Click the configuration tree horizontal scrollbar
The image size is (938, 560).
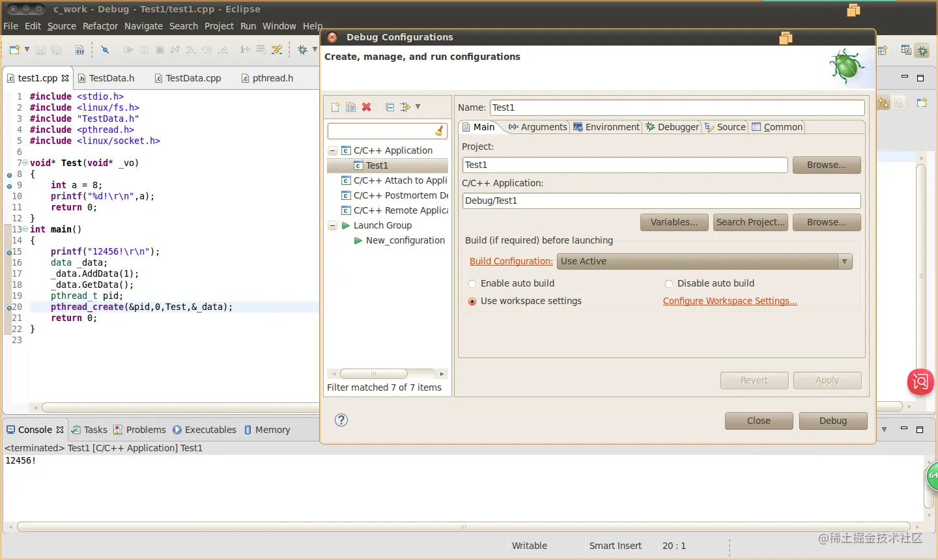pyautogui.click(x=374, y=374)
